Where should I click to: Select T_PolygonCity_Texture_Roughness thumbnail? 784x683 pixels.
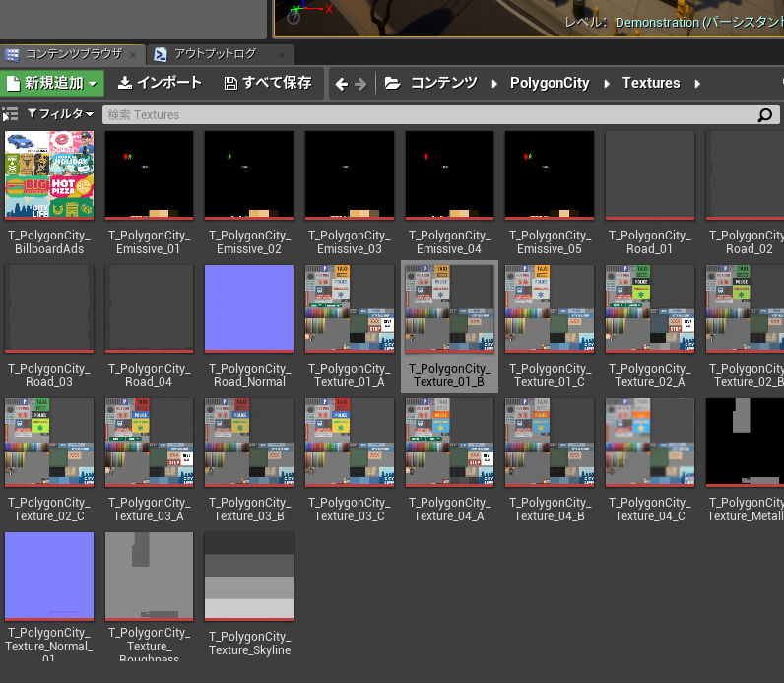point(149,577)
